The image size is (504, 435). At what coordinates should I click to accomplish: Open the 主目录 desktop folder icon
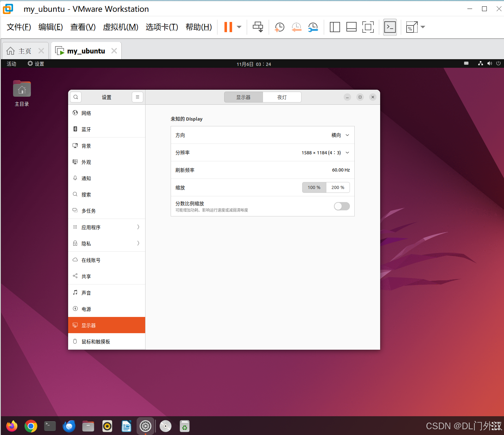22,93
